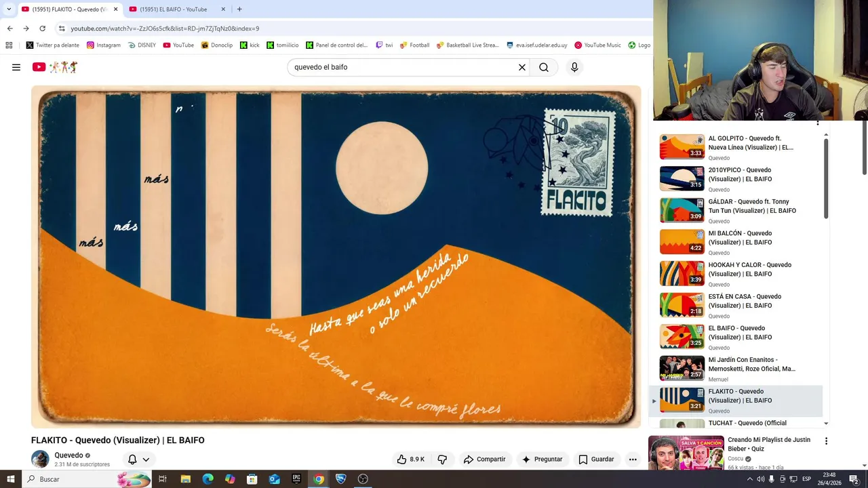Open Creando Mi Playlist de Justin Bieber video
Viewport: 868px width, 488px height.
769,444
